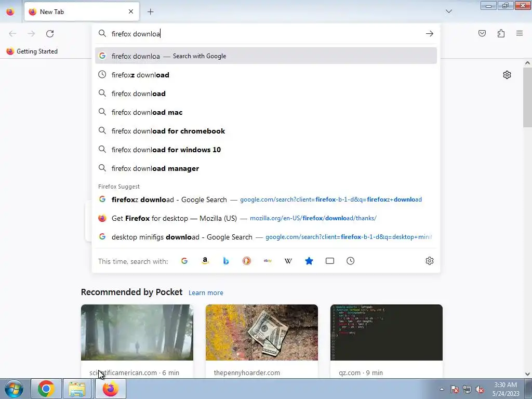Click 'qz.com · 9 min' article source text
The image size is (532, 399).
point(361,373)
